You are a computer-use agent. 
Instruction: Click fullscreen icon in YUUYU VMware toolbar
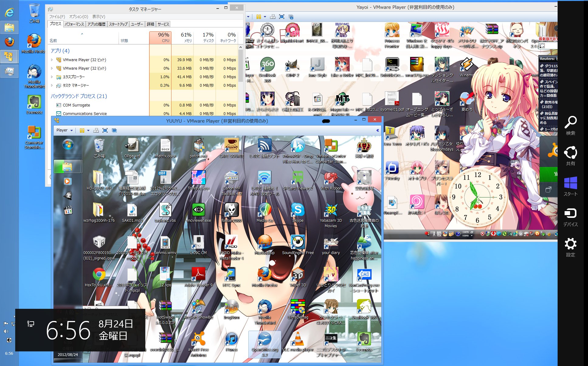[x=105, y=131]
